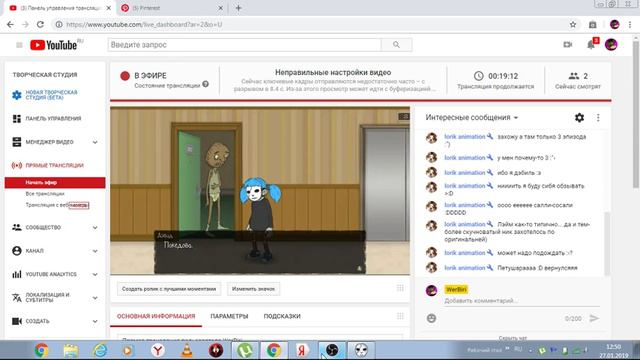Viewport: 640px width, 360px height.
Task: Reload the page in the browser
Action: (x=40, y=24)
